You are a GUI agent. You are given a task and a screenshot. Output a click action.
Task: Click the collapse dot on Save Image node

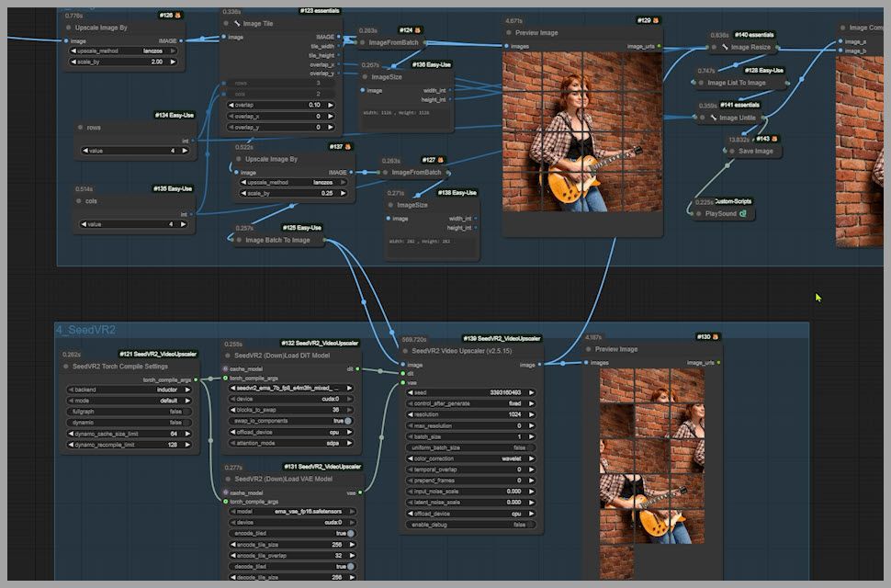pyautogui.click(x=730, y=152)
